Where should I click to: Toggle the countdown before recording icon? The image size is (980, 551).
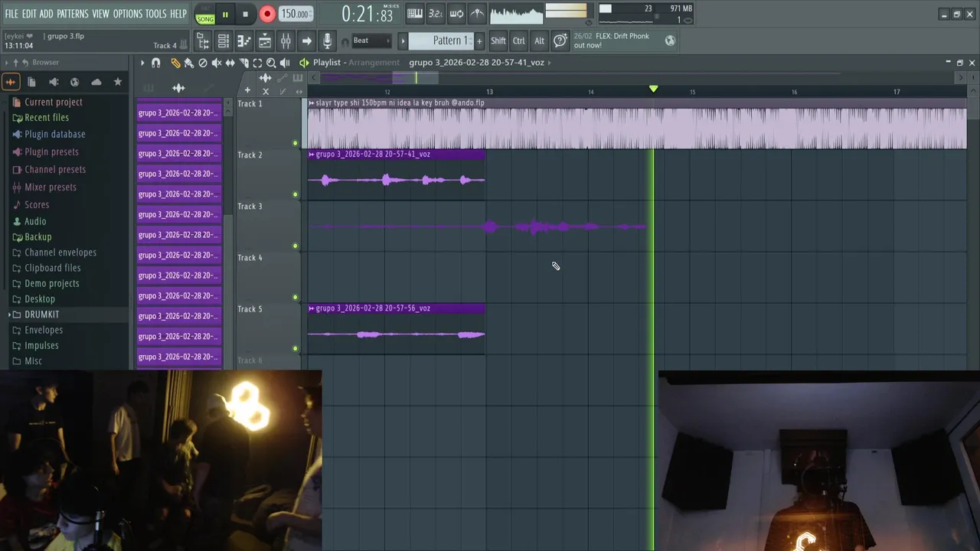(x=436, y=13)
